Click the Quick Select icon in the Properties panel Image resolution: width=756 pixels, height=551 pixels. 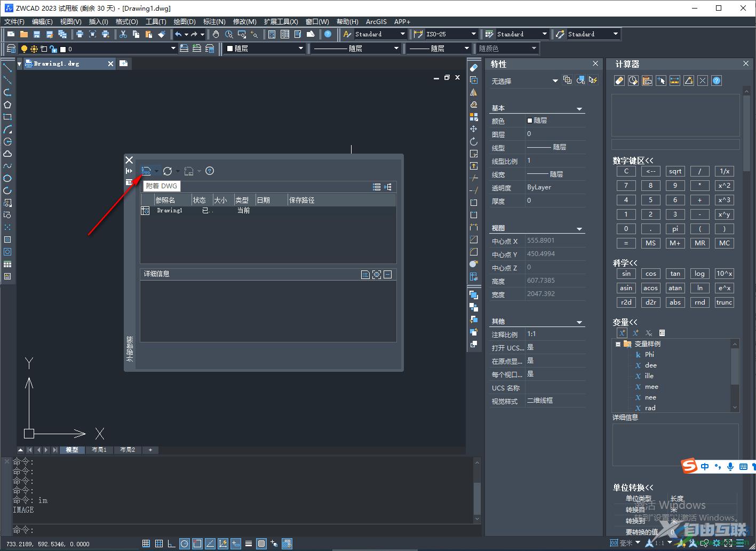pos(593,81)
